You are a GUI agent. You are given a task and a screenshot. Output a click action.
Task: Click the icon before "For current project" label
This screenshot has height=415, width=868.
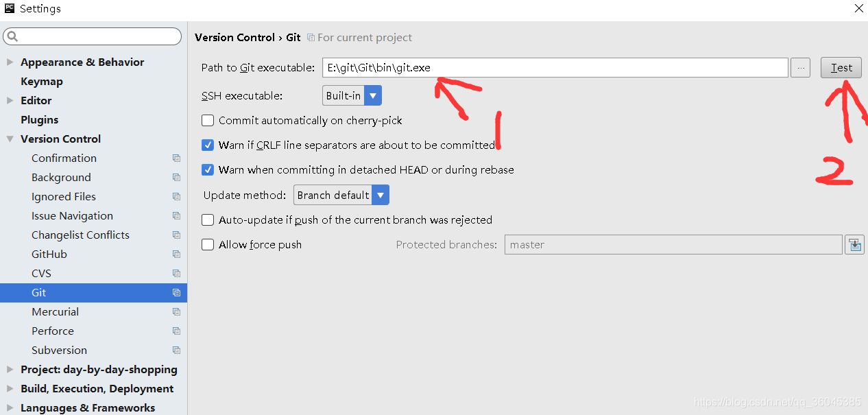[x=310, y=37]
